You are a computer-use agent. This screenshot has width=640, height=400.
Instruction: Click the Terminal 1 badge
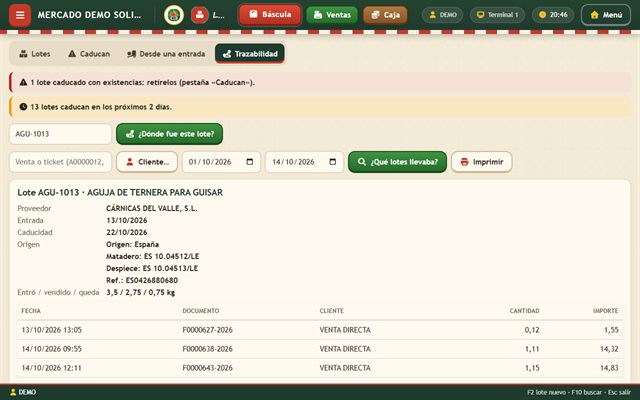point(497,15)
